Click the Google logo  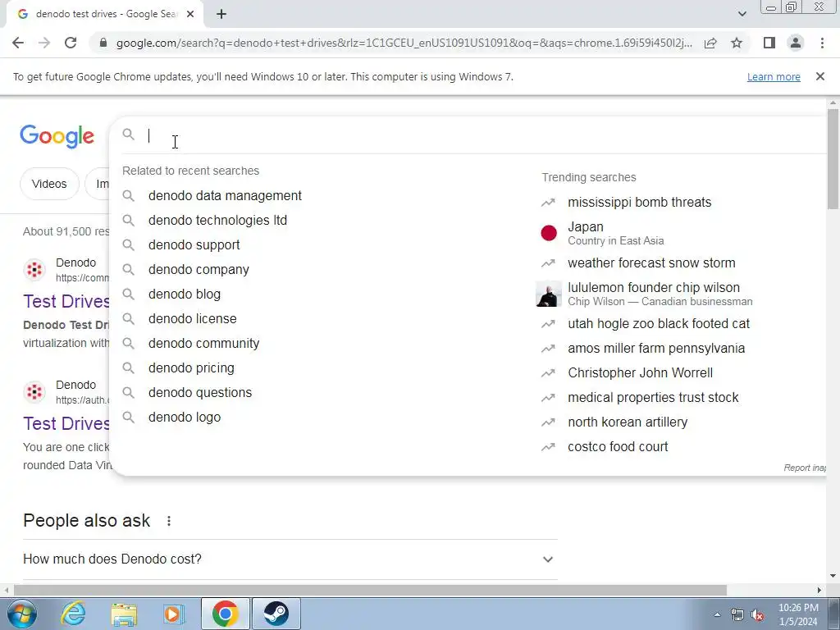(x=57, y=136)
